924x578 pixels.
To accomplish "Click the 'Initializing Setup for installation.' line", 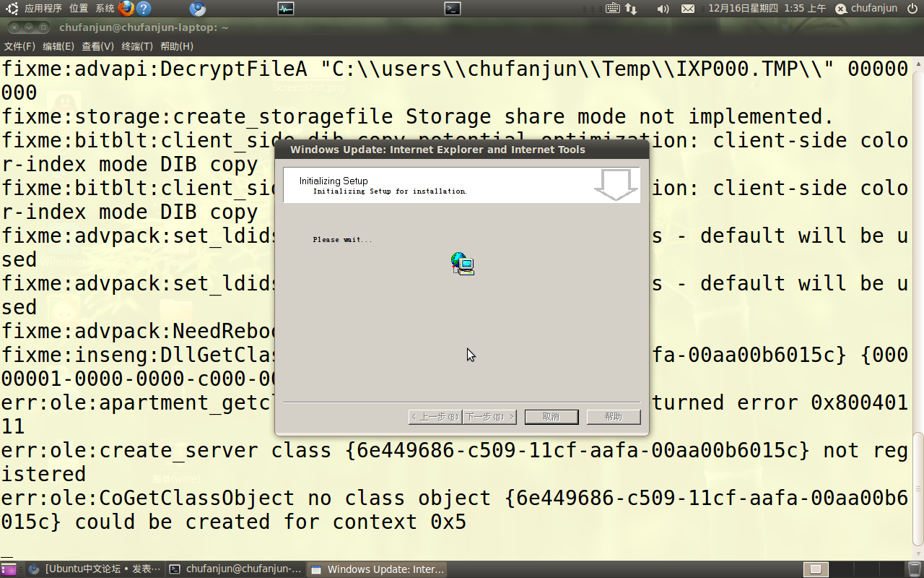I will (x=391, y=191).
